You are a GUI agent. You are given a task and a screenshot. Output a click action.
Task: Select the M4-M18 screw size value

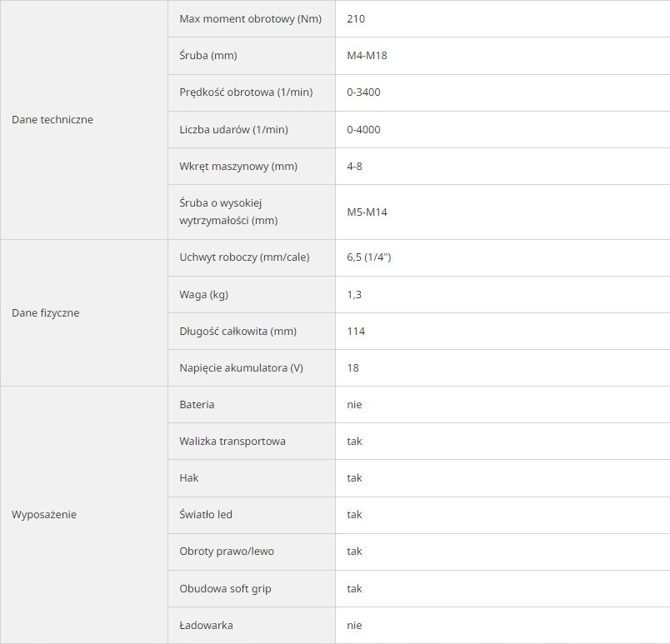(x=367, y=56)
